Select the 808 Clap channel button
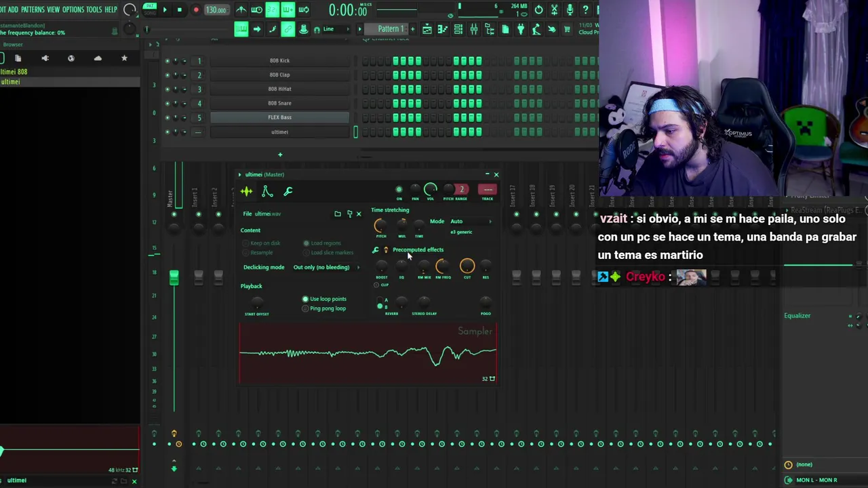This screenshot has height=488, width=868. [279, 75]
